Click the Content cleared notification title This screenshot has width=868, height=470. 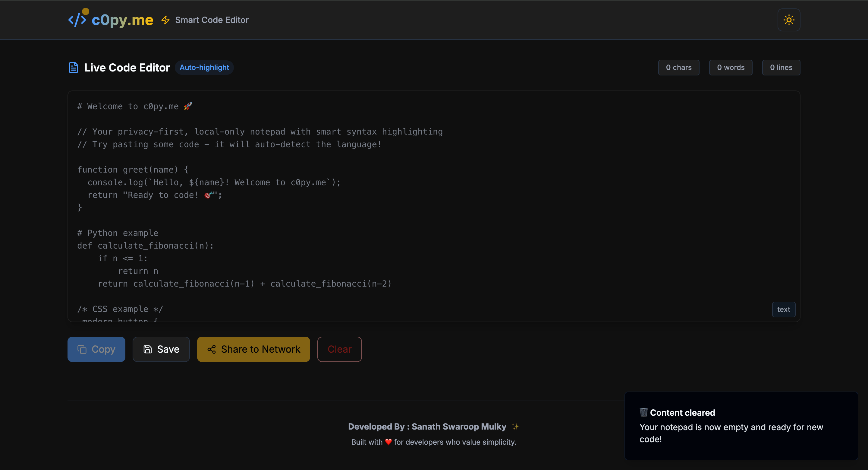682,412
